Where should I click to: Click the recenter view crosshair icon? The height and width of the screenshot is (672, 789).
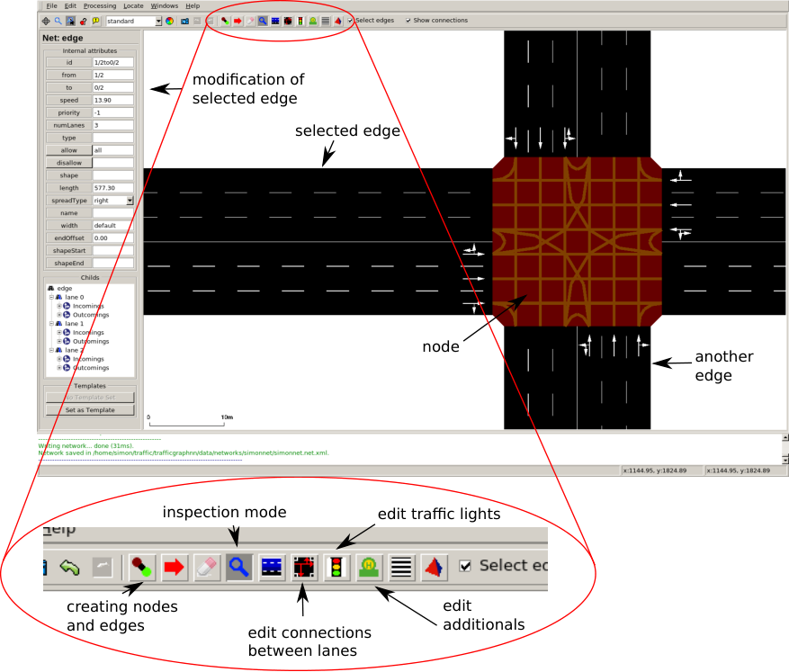pos(46,21)
